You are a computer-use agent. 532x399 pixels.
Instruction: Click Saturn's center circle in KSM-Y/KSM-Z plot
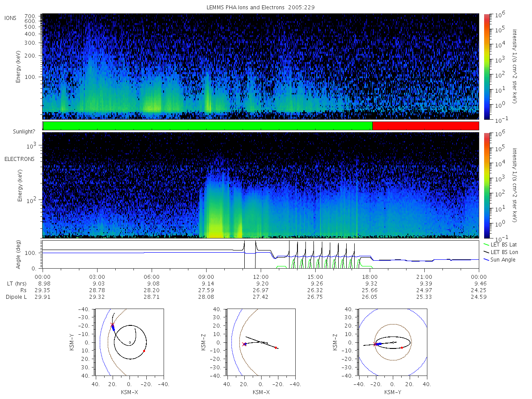pos(394,342)
